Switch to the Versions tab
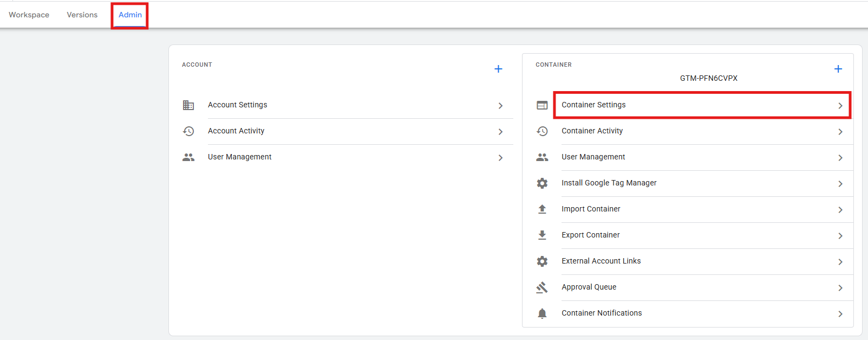868x340 pixels. point(82,15)
